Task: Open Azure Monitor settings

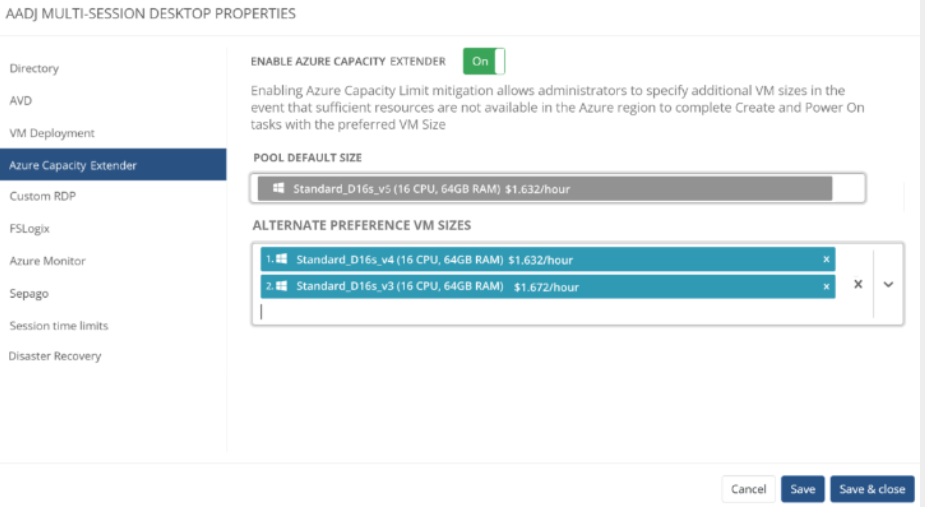Action: [x=47, y=261]
